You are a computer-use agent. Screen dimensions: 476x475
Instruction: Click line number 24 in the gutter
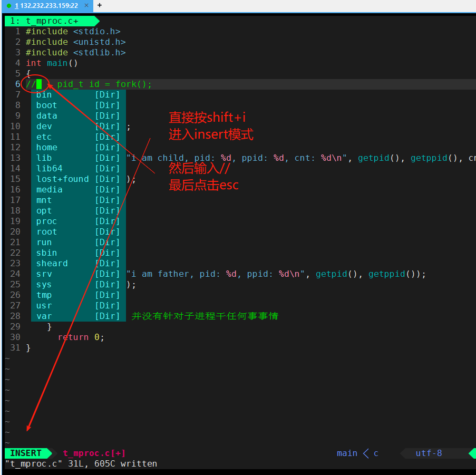15,274
